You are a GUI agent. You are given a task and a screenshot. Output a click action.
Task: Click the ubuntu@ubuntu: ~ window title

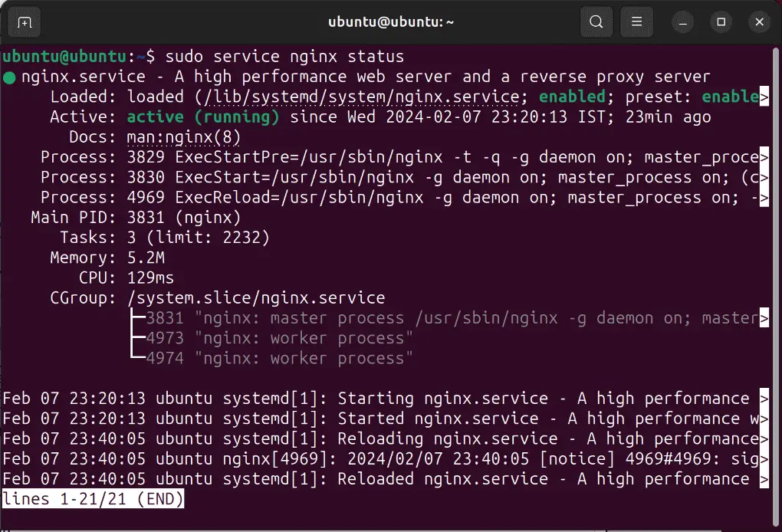(391, 22)
